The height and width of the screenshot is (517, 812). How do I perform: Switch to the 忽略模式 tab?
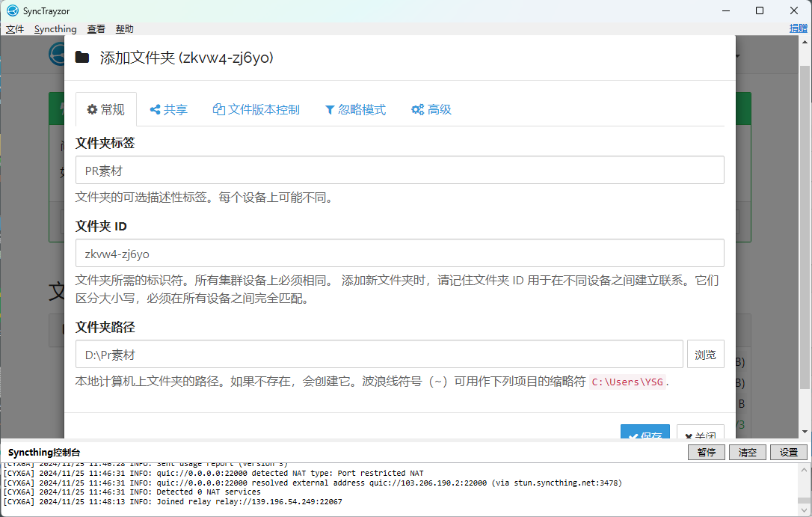tap(355, 109)
